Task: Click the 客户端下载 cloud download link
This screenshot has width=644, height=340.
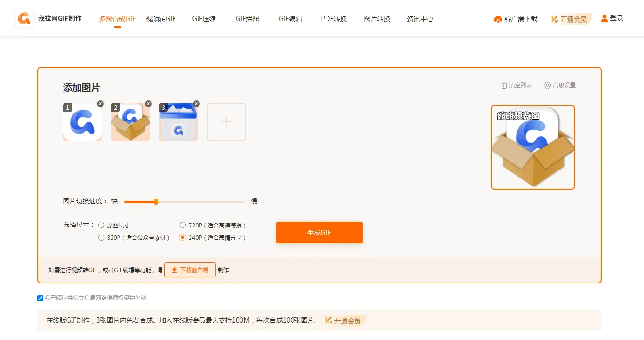Action: (516, 19)
